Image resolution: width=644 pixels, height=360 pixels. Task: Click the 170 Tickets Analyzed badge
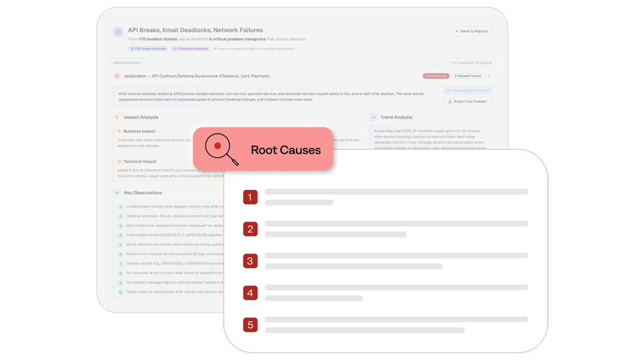(x=147, y=49)
